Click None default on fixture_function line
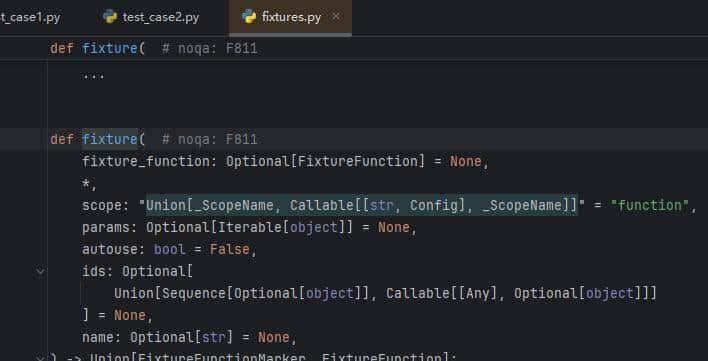This screenshot has width=708, height=361. coord(466,161)
